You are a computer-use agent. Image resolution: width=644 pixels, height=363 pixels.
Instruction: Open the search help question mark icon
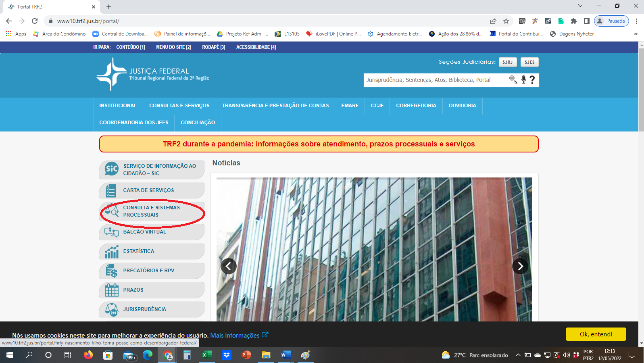(x=532, y=79)
